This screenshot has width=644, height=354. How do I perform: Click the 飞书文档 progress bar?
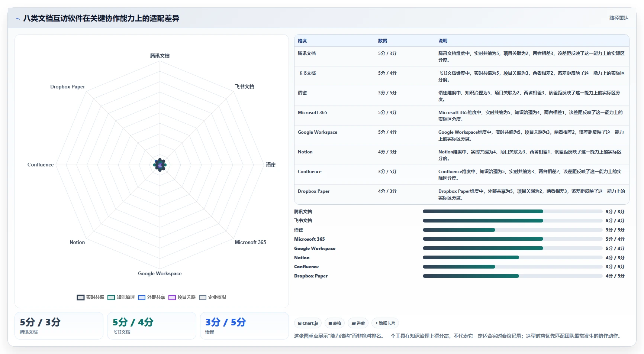(512, 221)
